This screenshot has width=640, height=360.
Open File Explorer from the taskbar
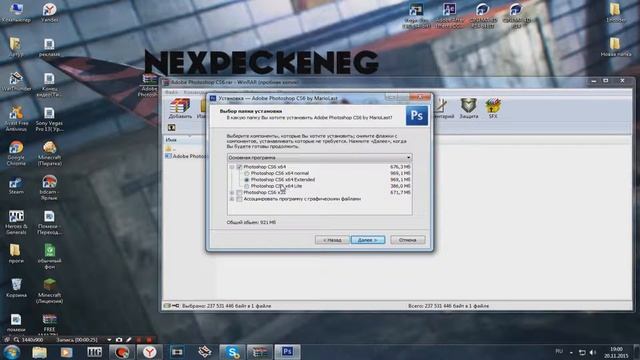click(x=40, y=352)
